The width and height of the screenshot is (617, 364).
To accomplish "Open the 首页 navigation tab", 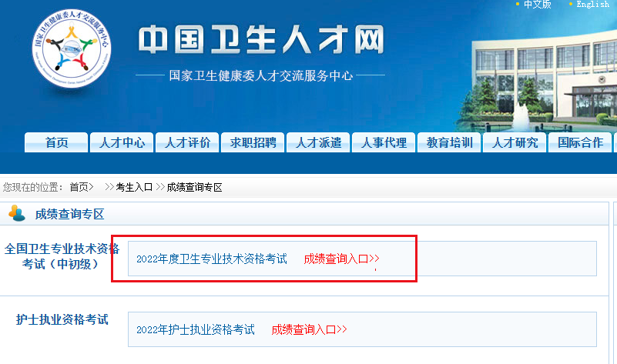I will coord(56,142).
